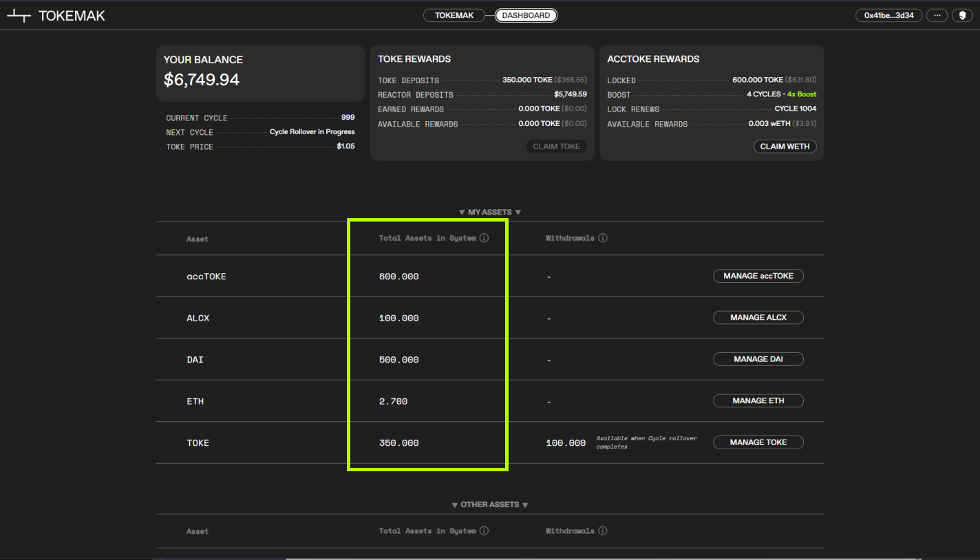Viewport: 980px width, 560px height.
Task: Click the ACCTOKE REWARDS card heading
Action: coord(653,59)
